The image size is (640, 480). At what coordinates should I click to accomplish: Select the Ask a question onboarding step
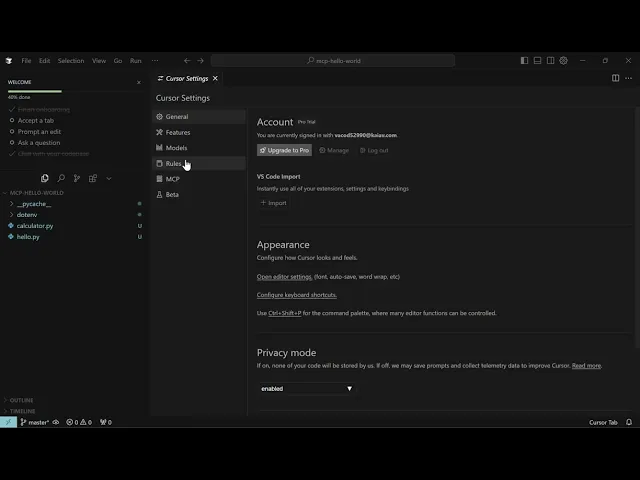tap(39, 142)
